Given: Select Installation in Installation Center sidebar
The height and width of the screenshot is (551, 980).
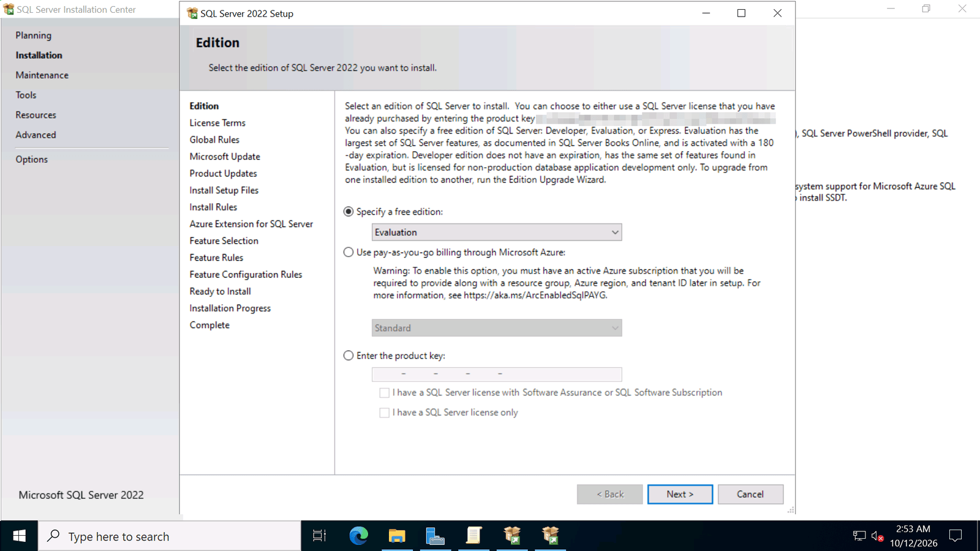Looking at the screenshot, I should (x=39, y=55).
